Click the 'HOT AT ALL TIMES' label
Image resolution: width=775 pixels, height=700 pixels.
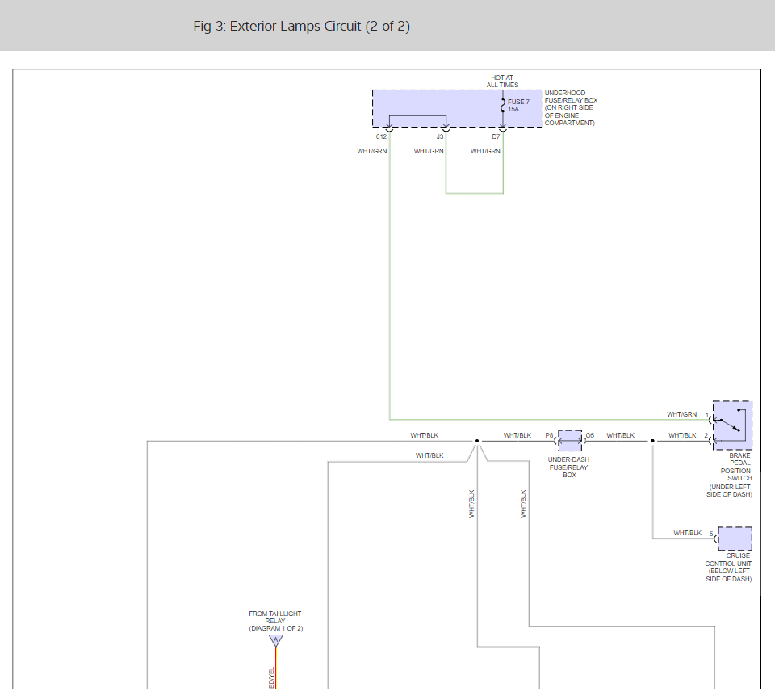click(502, 82)
